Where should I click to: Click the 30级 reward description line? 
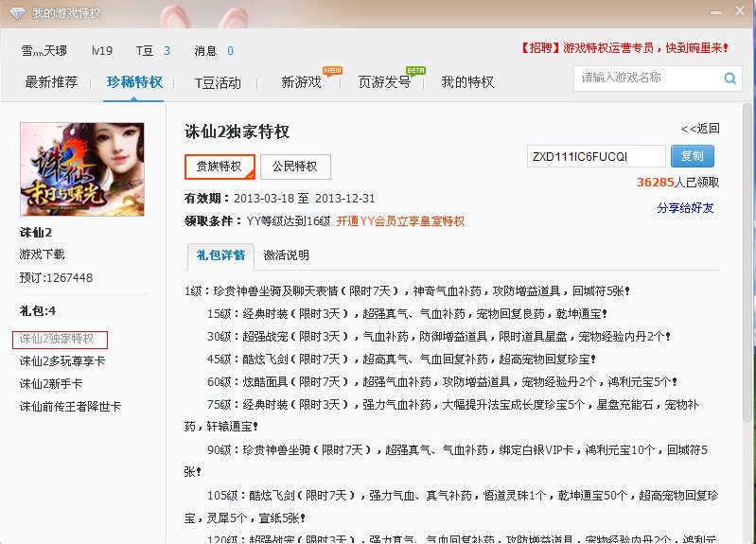pos(439,337)
